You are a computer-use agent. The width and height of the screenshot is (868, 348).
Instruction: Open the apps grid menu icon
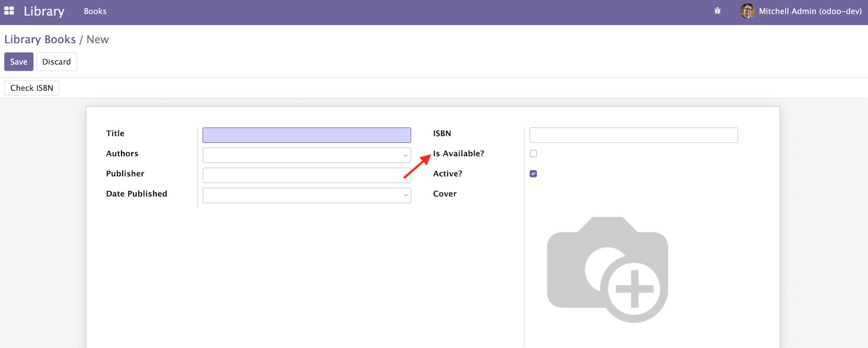[9, 11]
